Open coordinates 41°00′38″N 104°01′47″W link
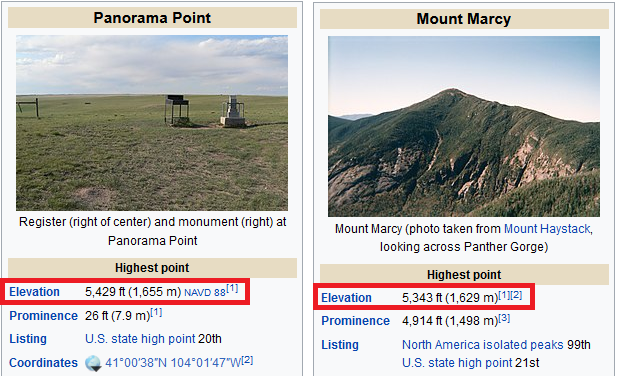Screen dimensions: 622x376 tap(173, 363)
